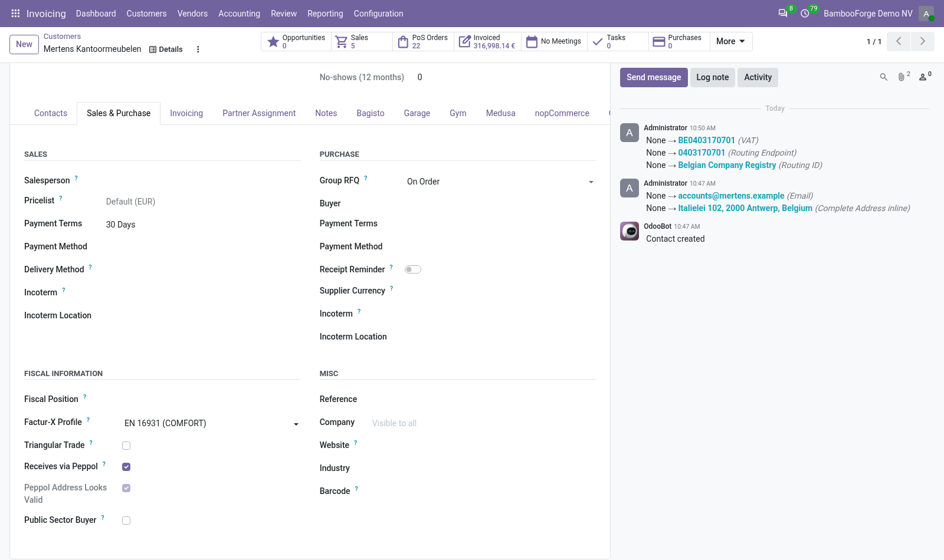The image size is (944, 560).
Task: Open the Group RFQ dropdown
Action: tap(500, 182)
